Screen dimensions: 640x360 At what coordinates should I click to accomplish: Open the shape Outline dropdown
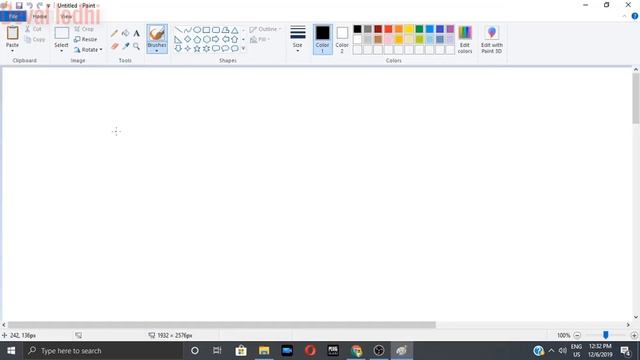265,29
